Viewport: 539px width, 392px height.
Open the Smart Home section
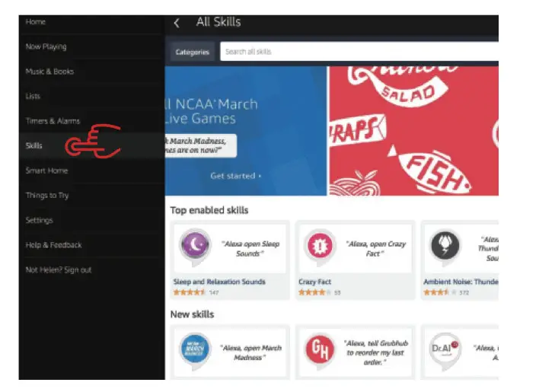coord(92,171)
